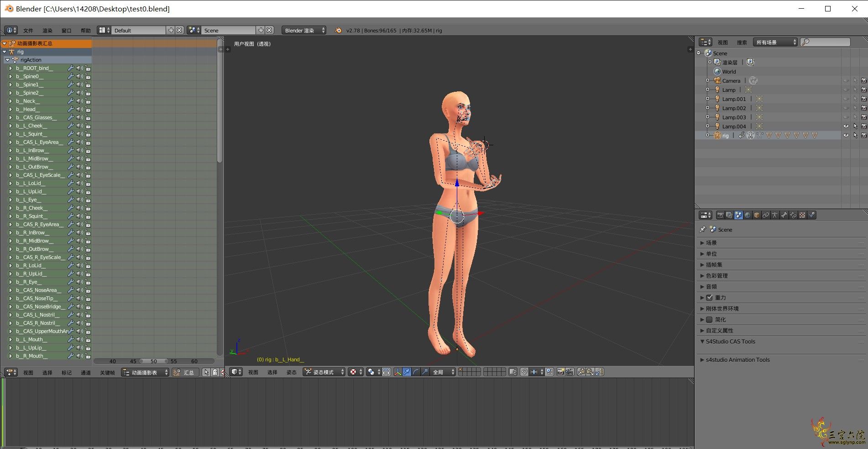Click the Camera object icon in outliner
The height and width of the screenshot is (449, 868).
pyautogui.click(x=717, y=80)
